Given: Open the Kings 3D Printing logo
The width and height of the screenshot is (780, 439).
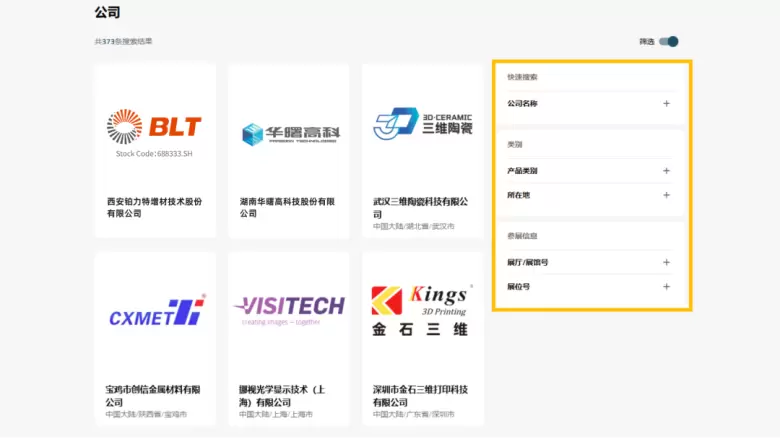Looking at the screenshot, I should [422, 310].
